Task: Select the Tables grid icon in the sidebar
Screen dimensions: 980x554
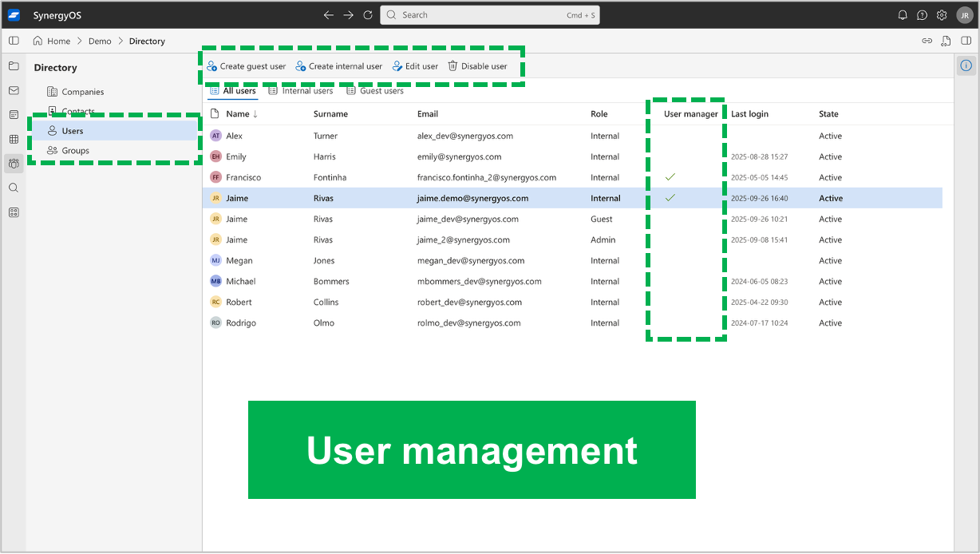Action: pyautogui.click(x=14, y=139)
